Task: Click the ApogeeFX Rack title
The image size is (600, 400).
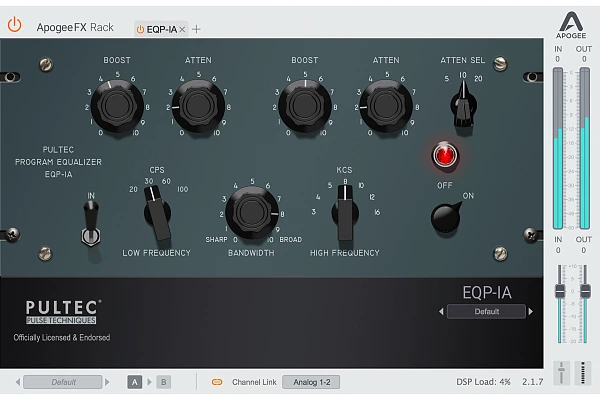Action: point(75,27)
